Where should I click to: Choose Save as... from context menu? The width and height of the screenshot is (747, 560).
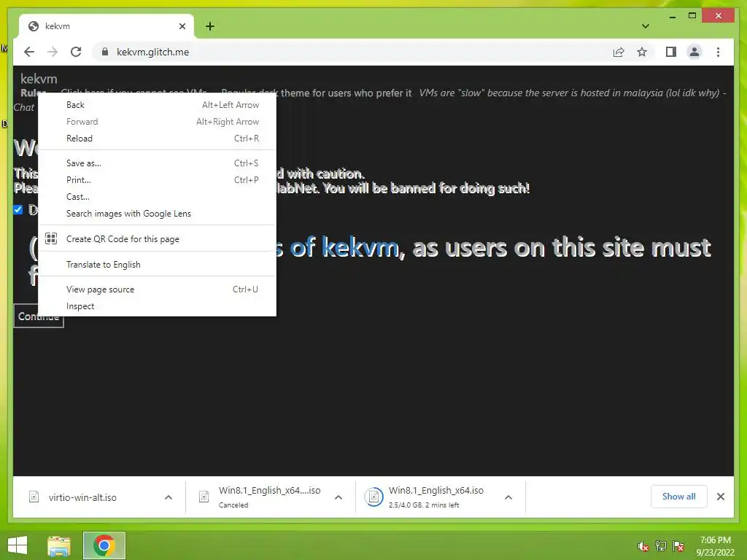point(158,163)
